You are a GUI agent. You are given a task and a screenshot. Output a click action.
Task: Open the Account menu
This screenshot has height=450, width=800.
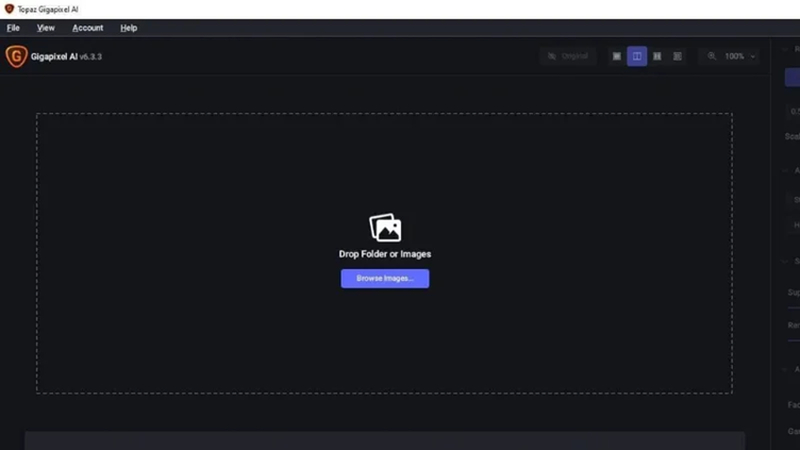coord(87,28)
